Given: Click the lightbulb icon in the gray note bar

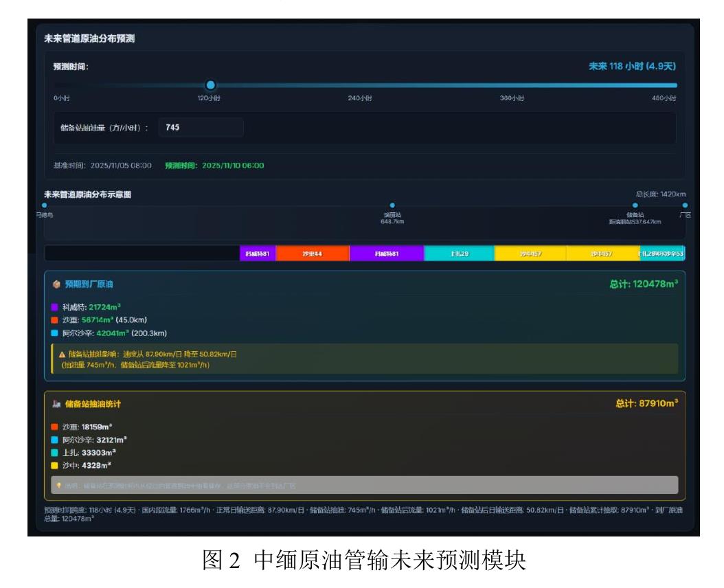Looking at the screenshot, I should click(x=58, y=486).
